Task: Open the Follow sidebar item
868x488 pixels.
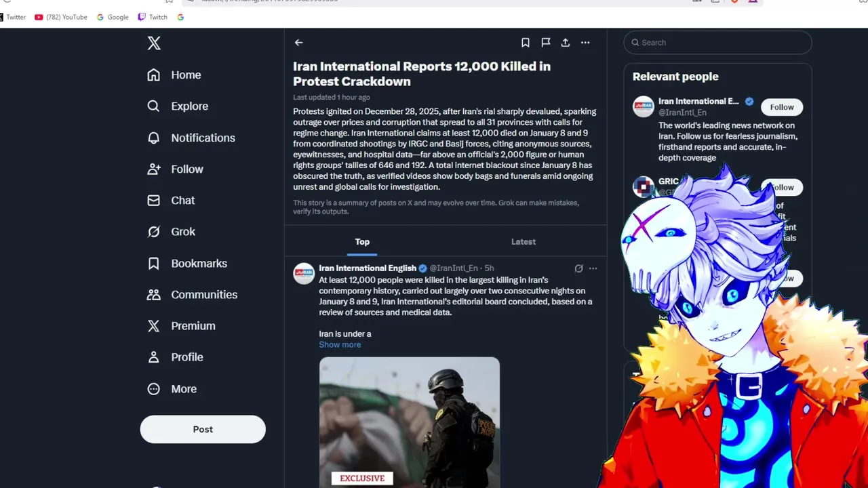Action: (175, 169)
